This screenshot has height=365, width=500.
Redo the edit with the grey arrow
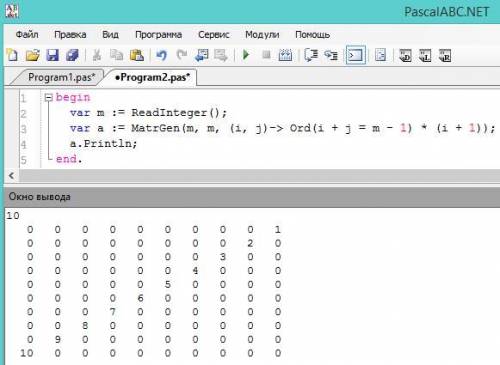click(x=182, y=55)
